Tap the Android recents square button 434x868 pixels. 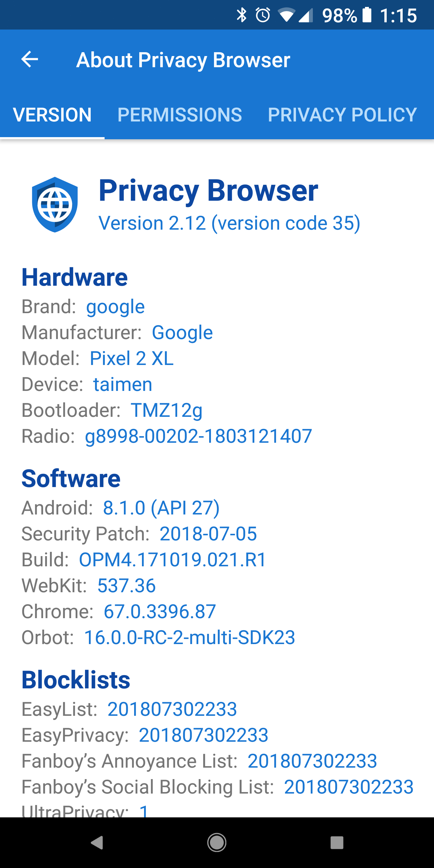click(337, 843)
